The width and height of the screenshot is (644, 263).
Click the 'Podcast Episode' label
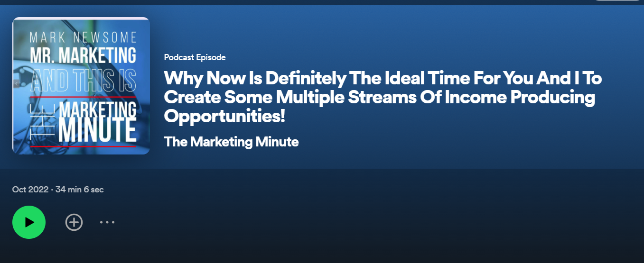pos(195,57)
